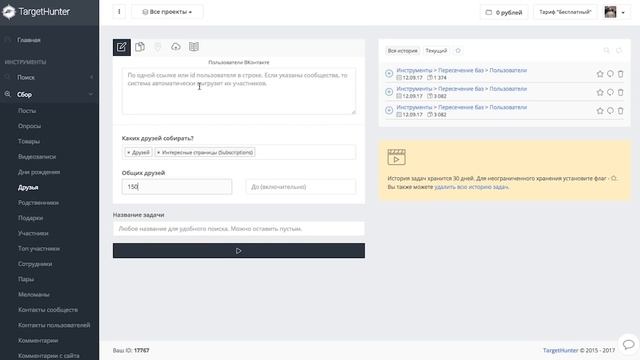Remove the Друзей tag

click(129, 152)
